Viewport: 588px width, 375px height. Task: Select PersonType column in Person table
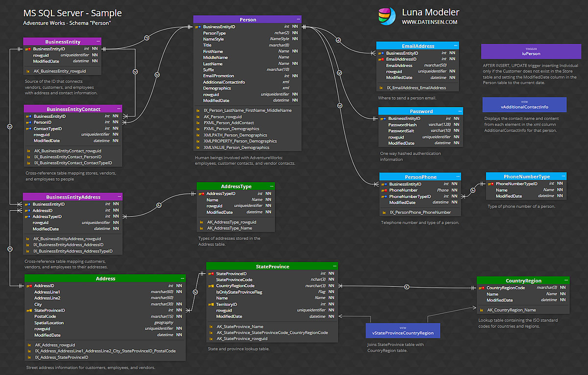247,33
